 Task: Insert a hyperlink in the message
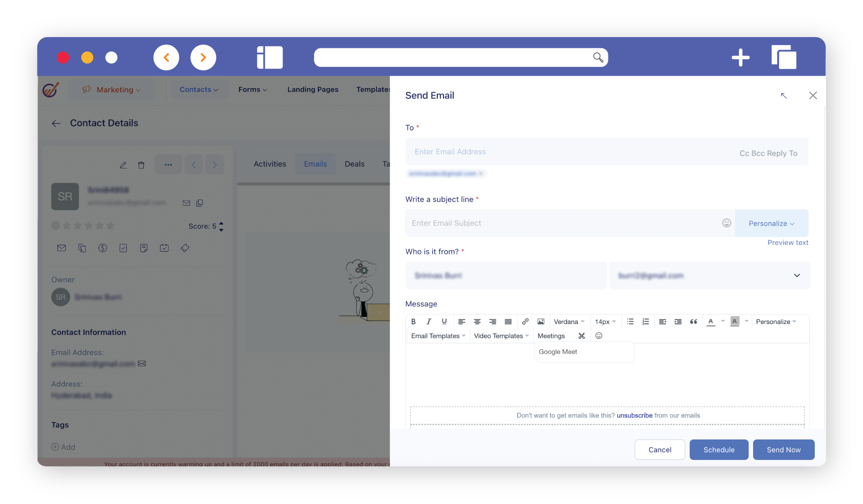525,322
